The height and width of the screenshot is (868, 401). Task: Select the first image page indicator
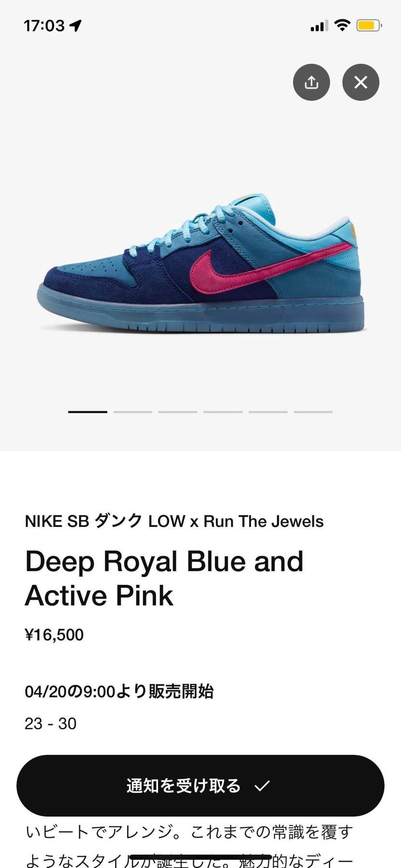pyautogui.click(x=87, y=412)
